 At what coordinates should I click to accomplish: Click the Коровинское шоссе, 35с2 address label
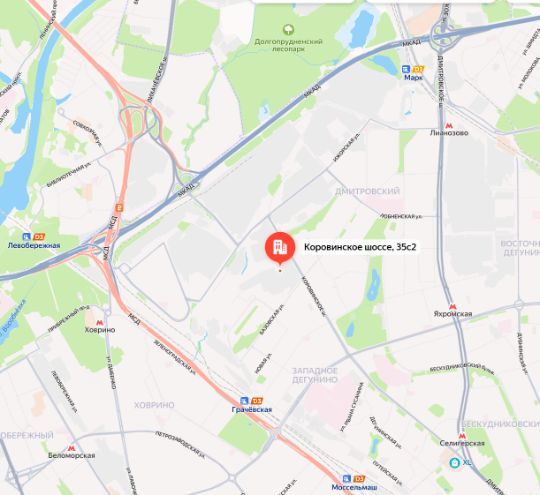[x=360, y=247]
